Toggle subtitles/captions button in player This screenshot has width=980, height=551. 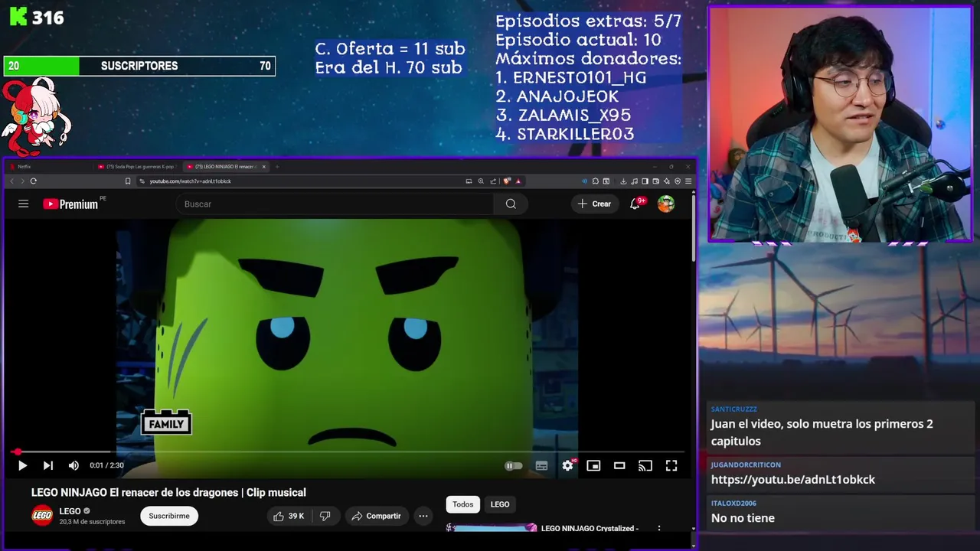click(x=541, y=465)
